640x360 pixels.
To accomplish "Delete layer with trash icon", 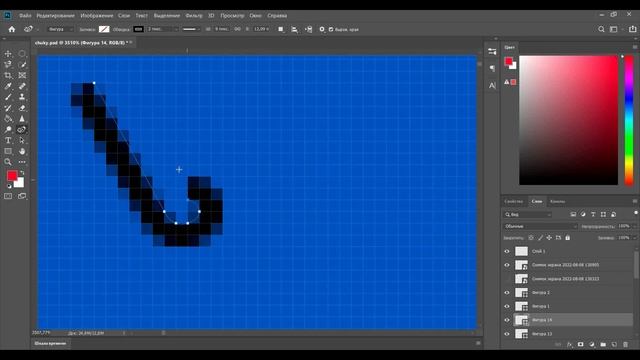I will [x=625, y=344].
